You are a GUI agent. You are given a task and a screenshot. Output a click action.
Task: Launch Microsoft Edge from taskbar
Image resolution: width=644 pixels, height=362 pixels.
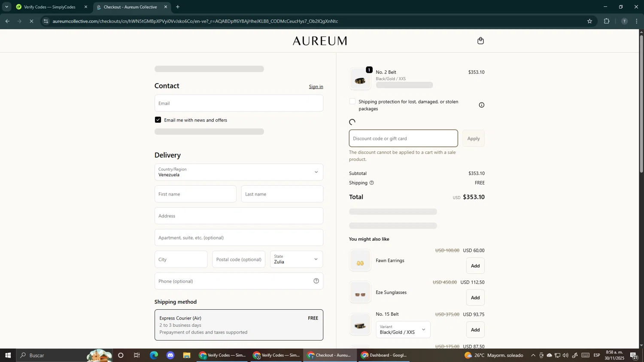click(x=154, y=356)
